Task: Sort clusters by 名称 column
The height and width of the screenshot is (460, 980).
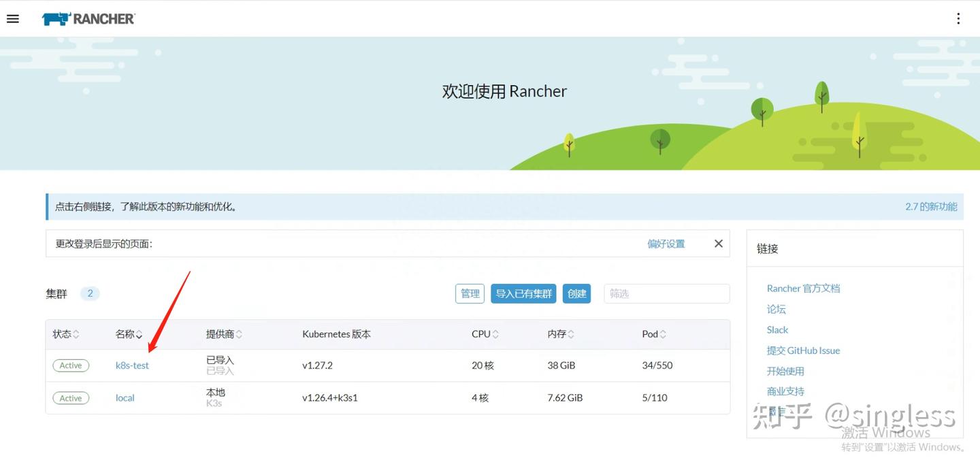Action: tap(129, 334)
